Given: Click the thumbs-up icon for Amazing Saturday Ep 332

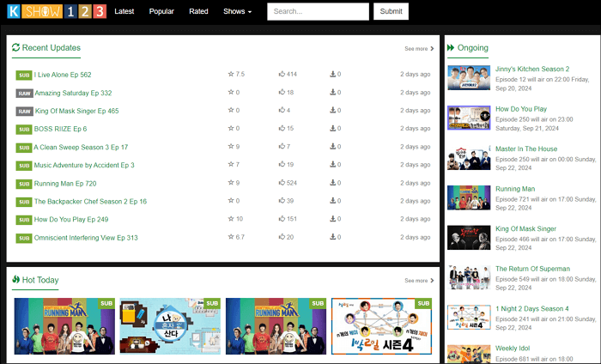Looking at the screenshot, I should (282, 92).
